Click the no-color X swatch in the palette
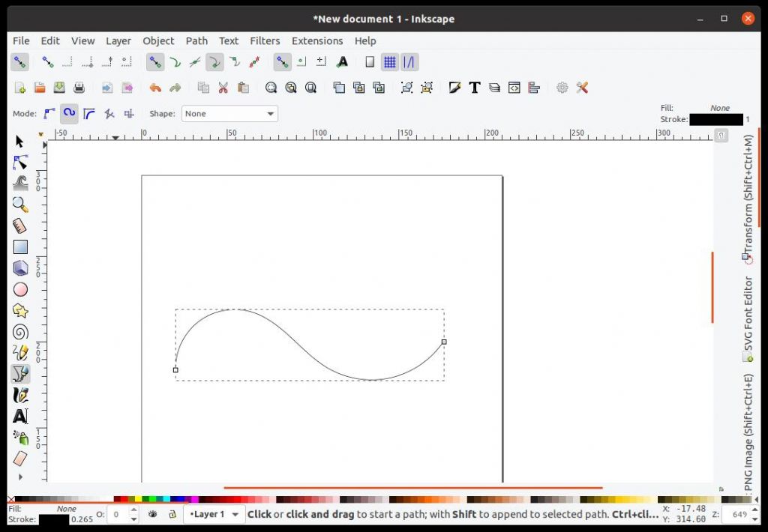Viewport: 768px width, 532px height. (10, 499)
